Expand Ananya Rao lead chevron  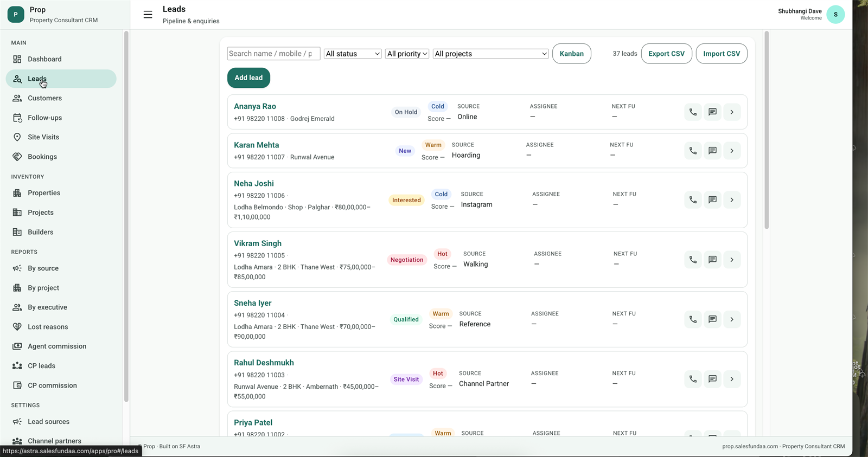tap(732, 112)
